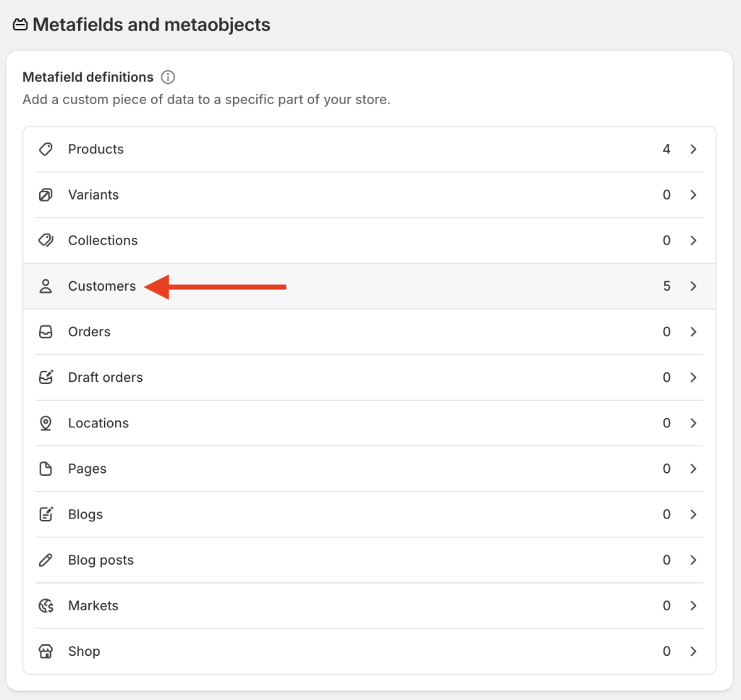The image size is (741, 700).
Task: Open Markets via its chevron arrow
Action: point(693,605)
